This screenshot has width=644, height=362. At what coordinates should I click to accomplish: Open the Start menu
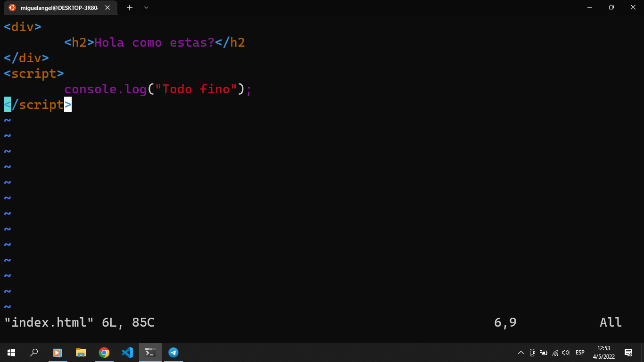tap(11, 352)
